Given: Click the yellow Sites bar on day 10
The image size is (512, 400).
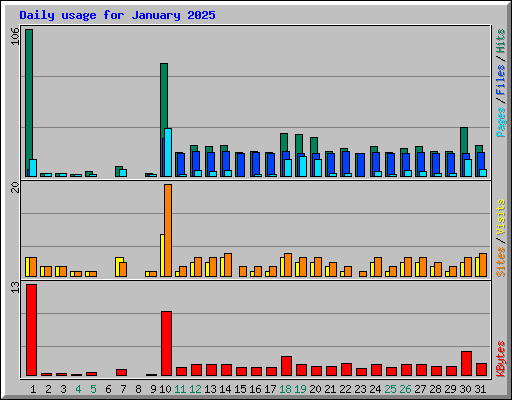Looking at the screenshot, I should (162, 255).
